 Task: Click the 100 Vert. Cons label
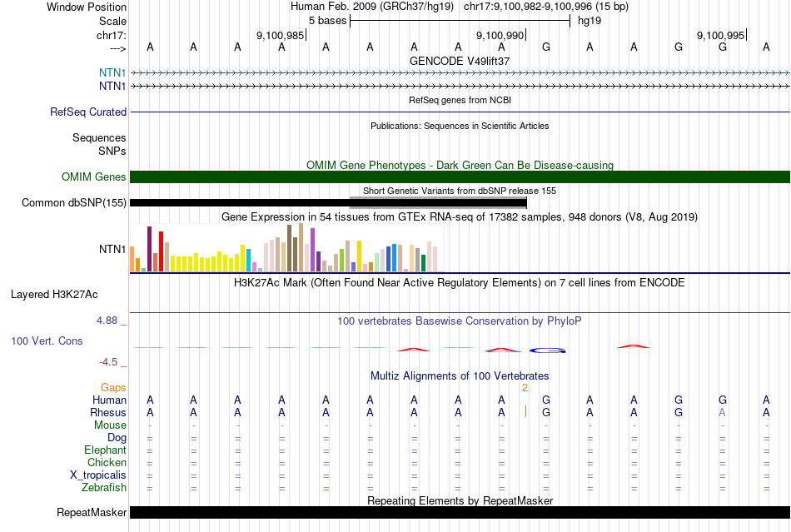click(x=47, y=341)
